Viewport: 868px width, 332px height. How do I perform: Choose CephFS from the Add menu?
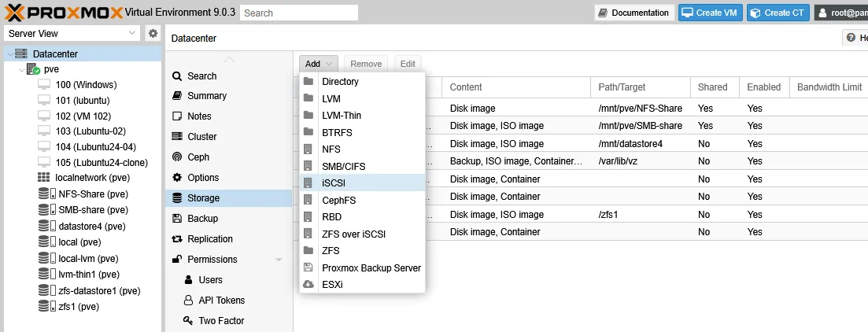[362, 201]
